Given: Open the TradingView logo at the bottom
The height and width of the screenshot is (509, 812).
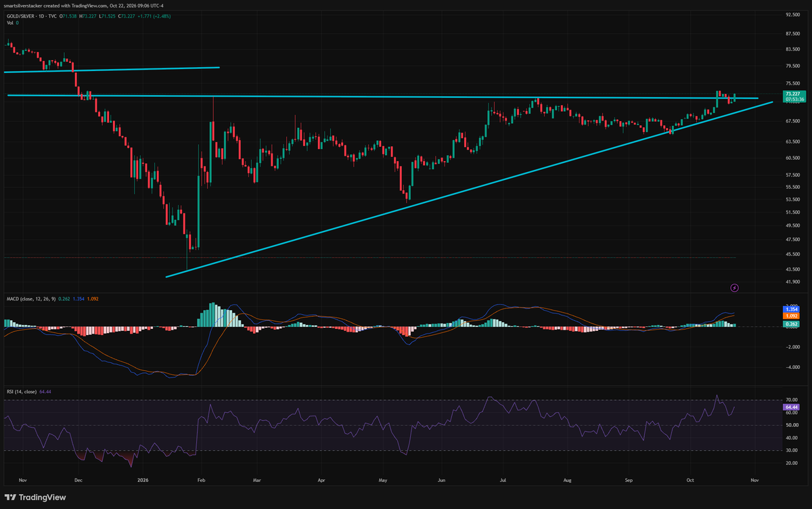Looking at the screenshot, I should [x=36, y=497].
